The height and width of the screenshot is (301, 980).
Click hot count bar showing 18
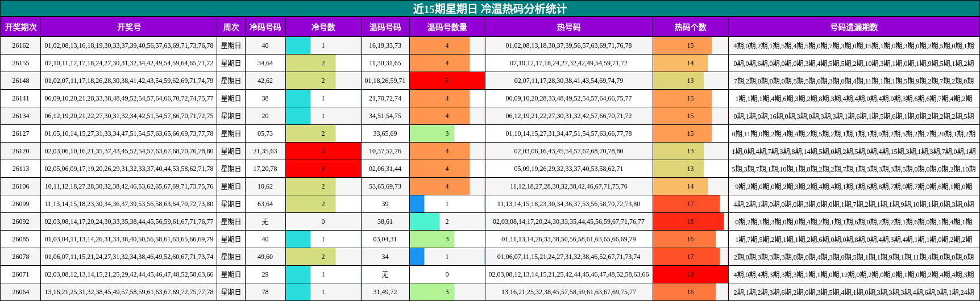[688, 221]
